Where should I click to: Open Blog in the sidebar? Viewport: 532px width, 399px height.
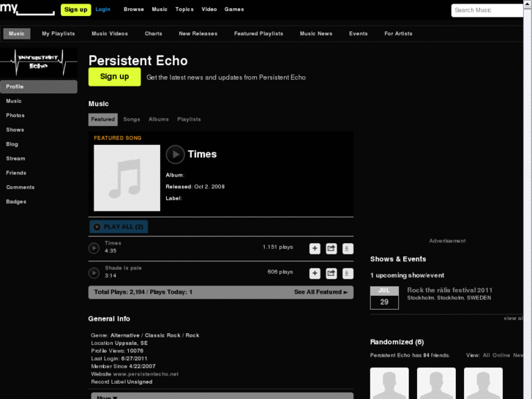tap(12, 144)
